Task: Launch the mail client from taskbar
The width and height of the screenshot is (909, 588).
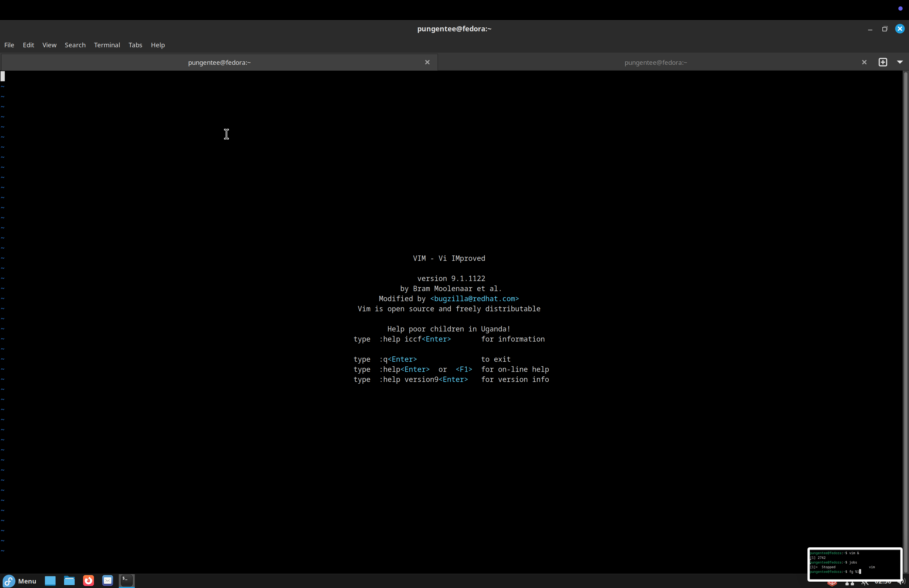Action: (x=108, y=581)
